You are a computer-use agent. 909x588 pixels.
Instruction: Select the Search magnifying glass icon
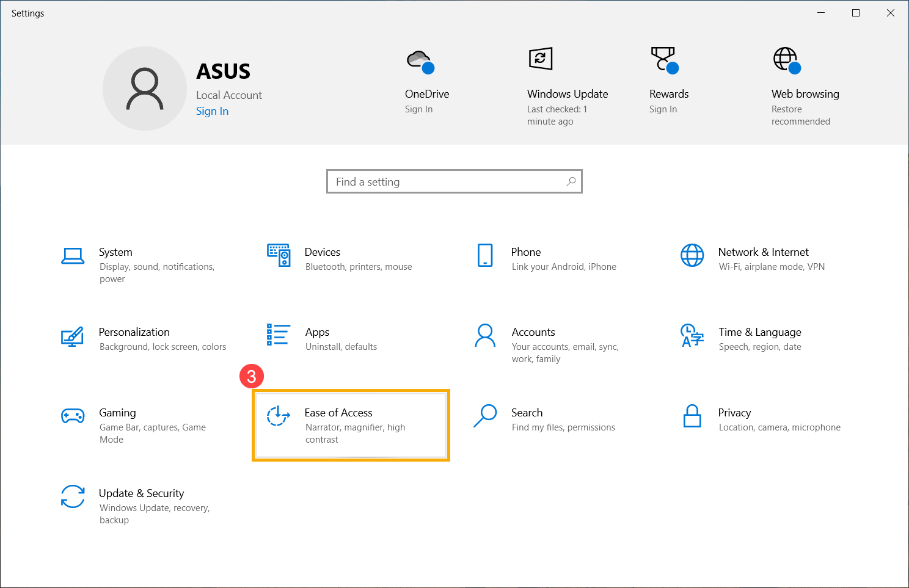pos(485,416)
